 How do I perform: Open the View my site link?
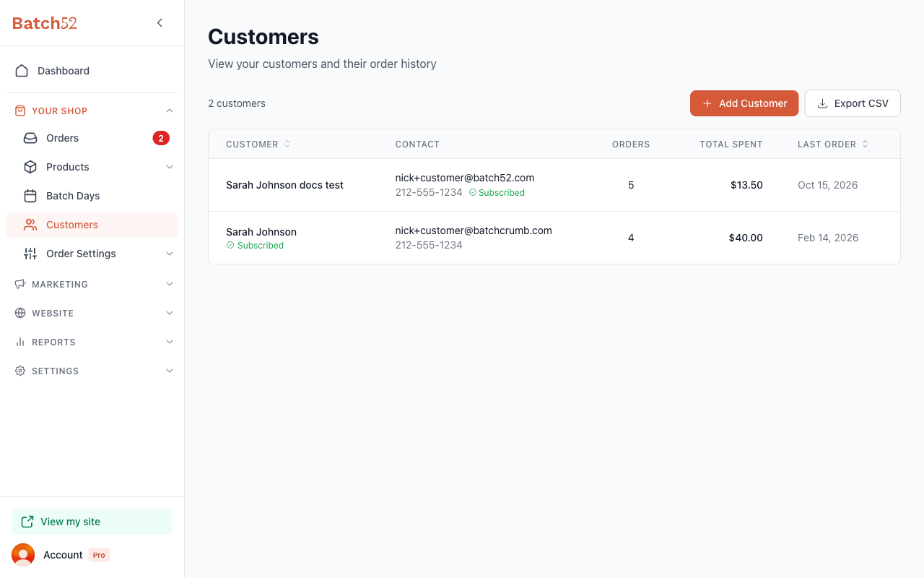[x=92, y=522]
